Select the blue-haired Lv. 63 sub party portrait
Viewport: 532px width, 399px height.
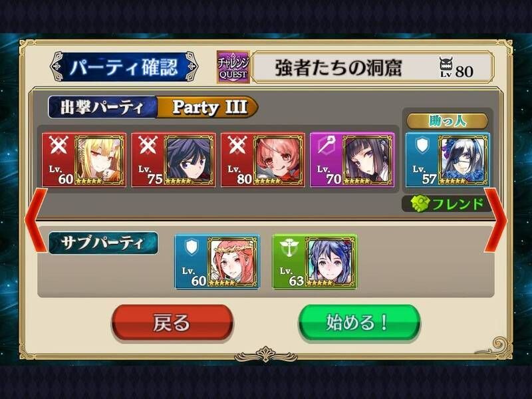[331, 261]
